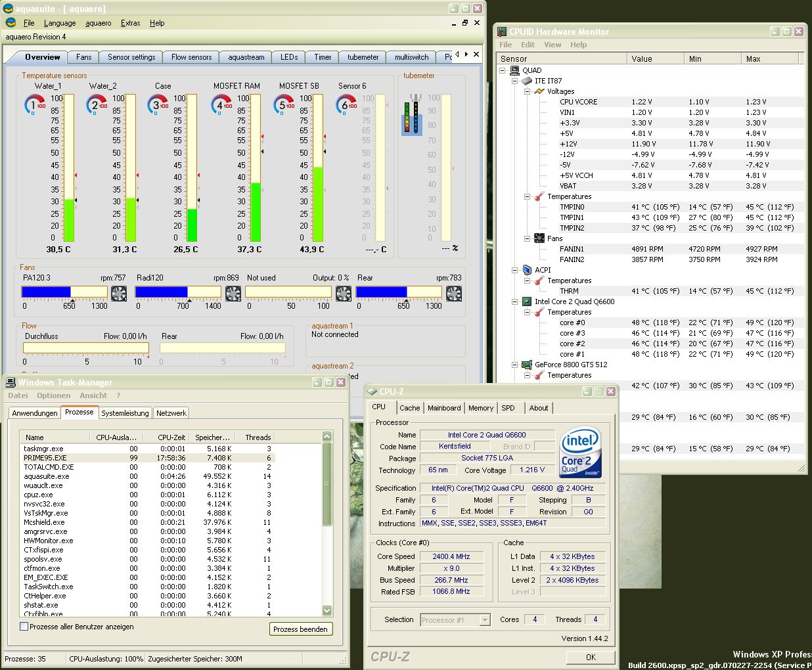Click the CPU-Z title bar icon

(x=372, y=391)
